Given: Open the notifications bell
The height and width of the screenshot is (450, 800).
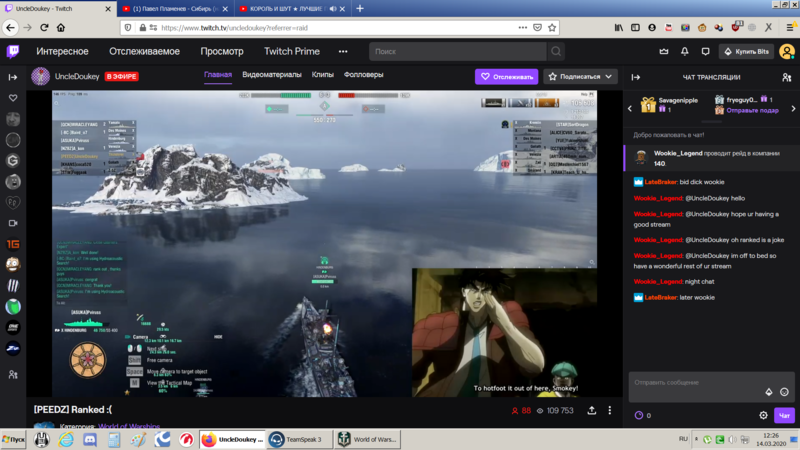Looking at the screenshot, I should click(x=684, y=52).
